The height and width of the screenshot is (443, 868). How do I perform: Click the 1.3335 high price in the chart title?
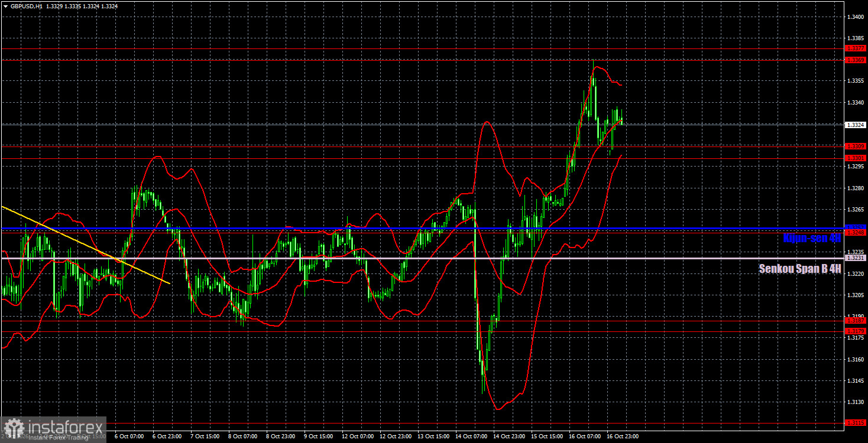(73, 6)
